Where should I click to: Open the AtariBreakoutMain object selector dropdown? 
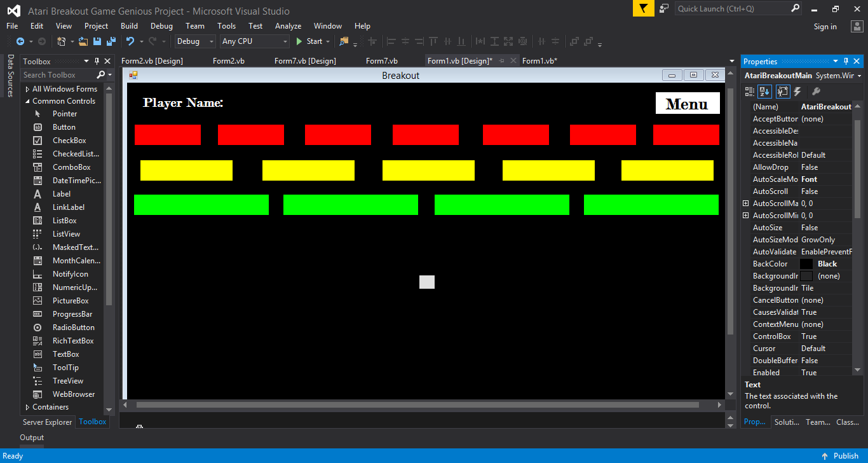859,76
